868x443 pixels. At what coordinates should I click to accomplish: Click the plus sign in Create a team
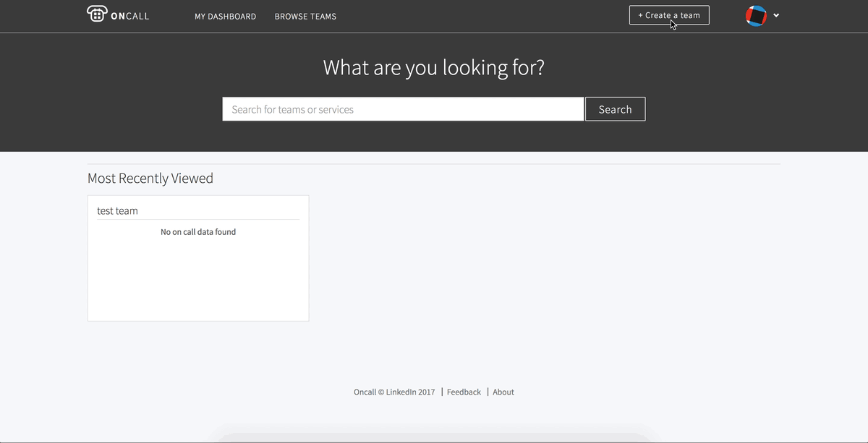(x=640, y=15)
